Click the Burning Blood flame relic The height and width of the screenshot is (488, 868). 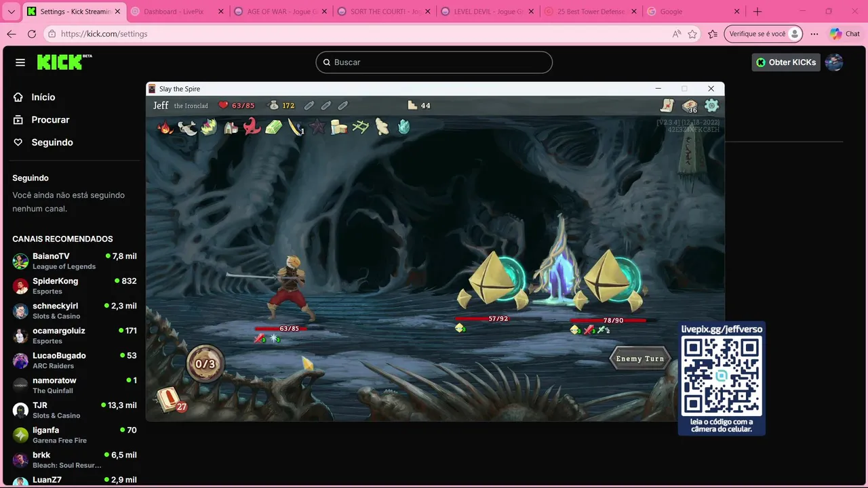point(165,127)
